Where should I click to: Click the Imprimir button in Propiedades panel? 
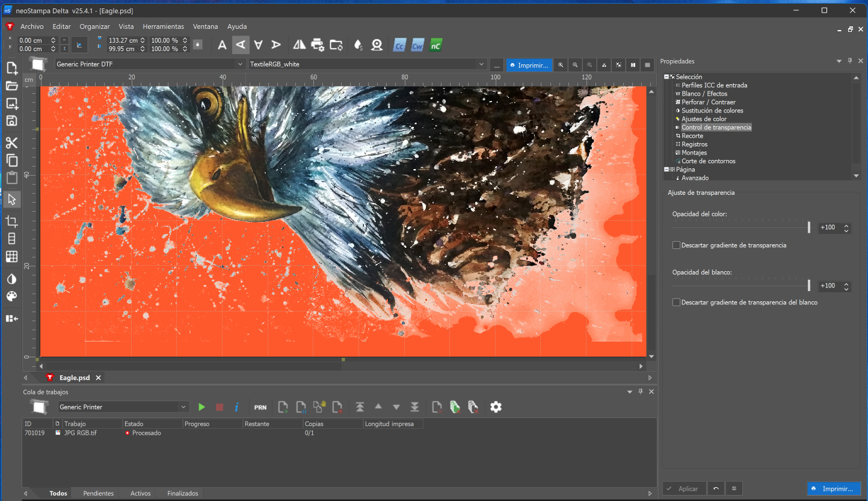coord(833,489)
